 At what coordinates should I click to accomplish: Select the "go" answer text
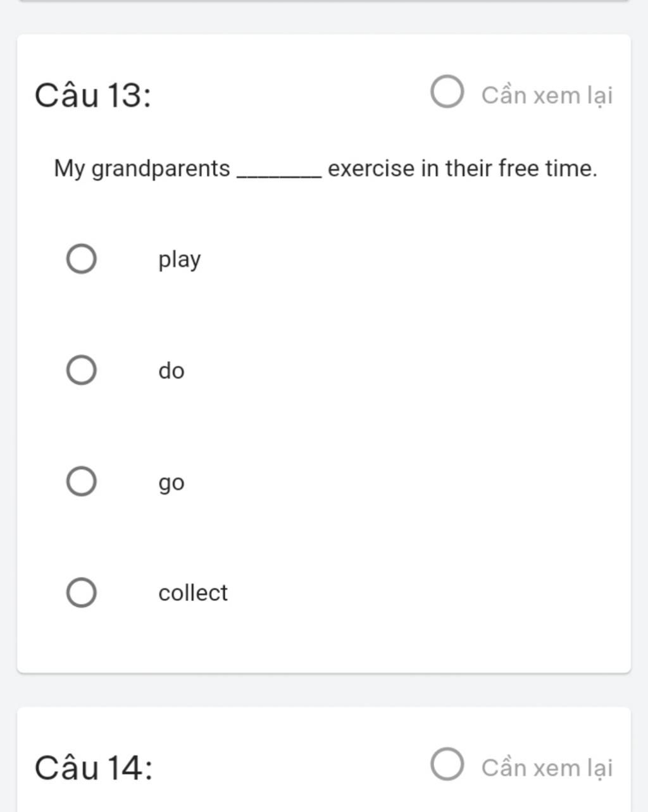171,483
